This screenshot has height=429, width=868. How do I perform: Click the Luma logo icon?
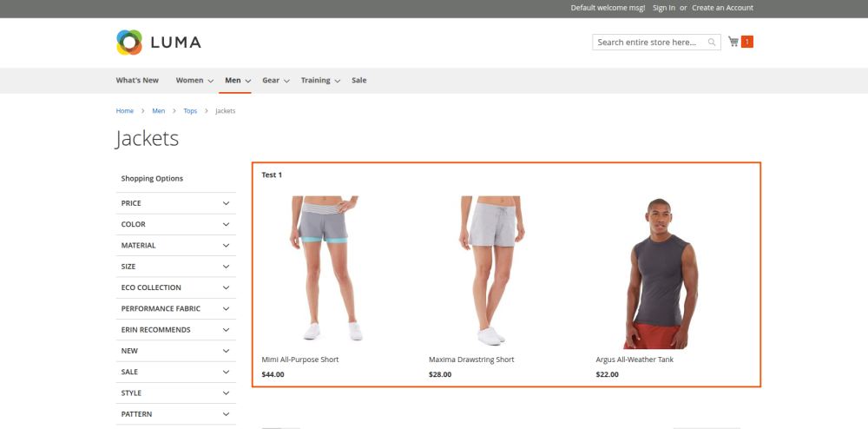[x=128, y=42]
